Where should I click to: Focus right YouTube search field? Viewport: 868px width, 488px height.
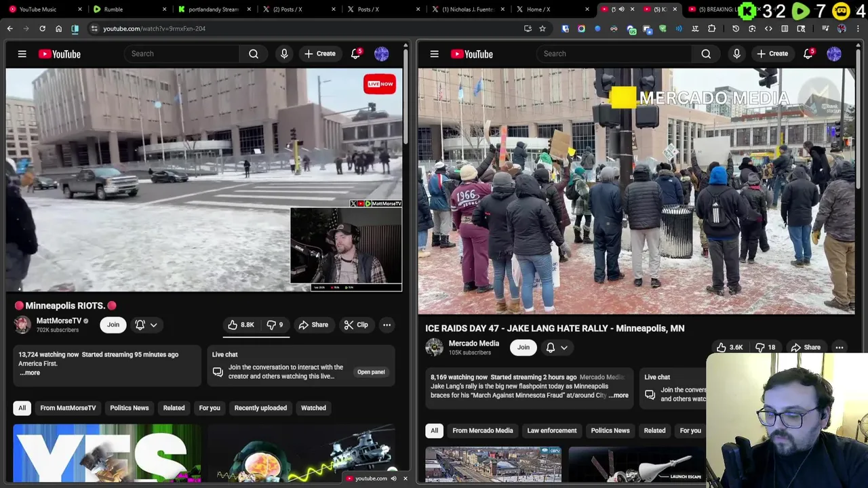[x=614, y=54]
